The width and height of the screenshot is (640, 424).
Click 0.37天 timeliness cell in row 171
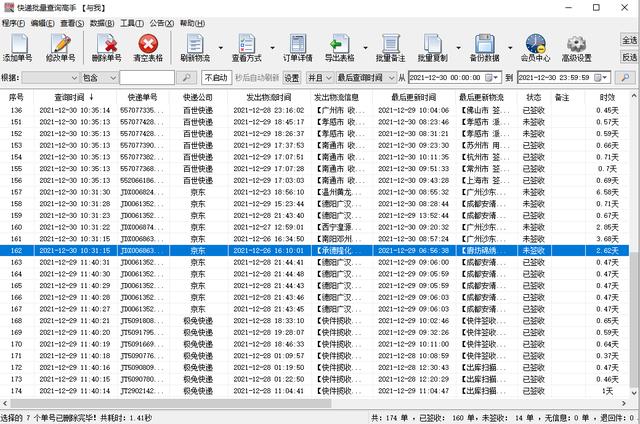[x=607, y=355]
